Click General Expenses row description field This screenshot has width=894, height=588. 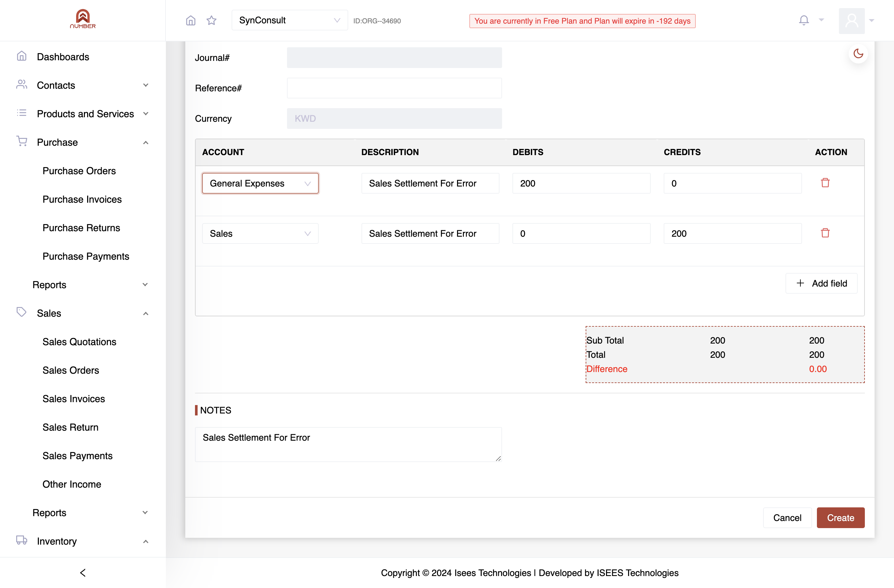430,183
